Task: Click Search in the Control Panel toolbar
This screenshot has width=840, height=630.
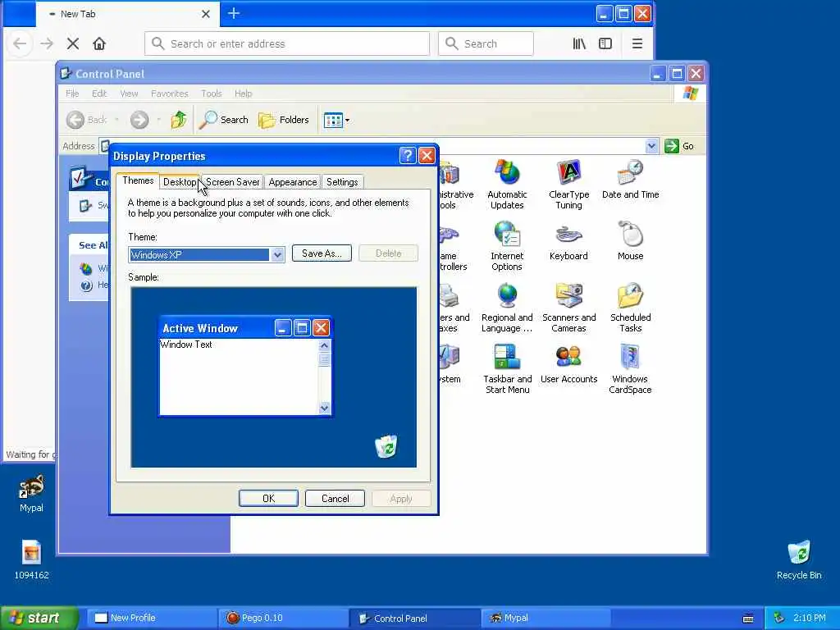Action: [x=223, y=120]
